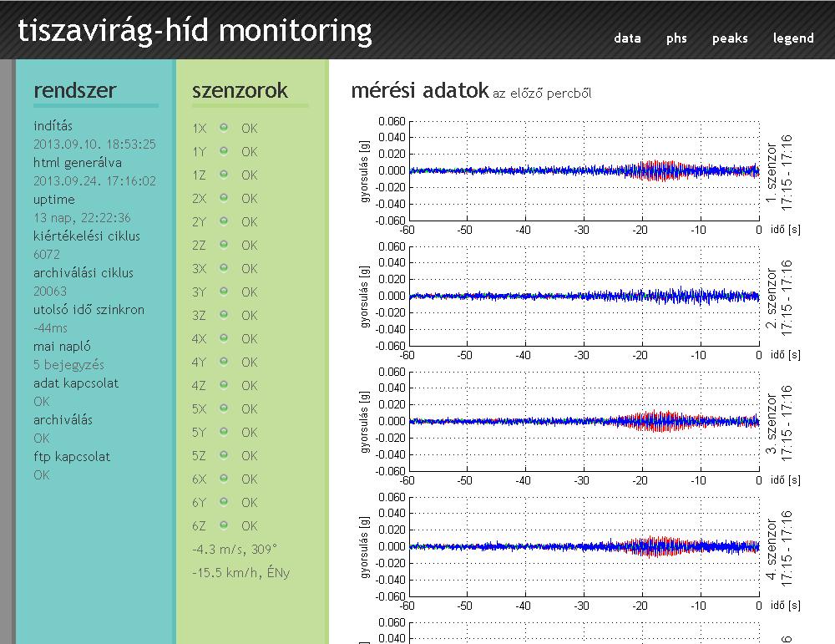
Task: Click the rendszer panel heading
Action: (x=74, y=90)
